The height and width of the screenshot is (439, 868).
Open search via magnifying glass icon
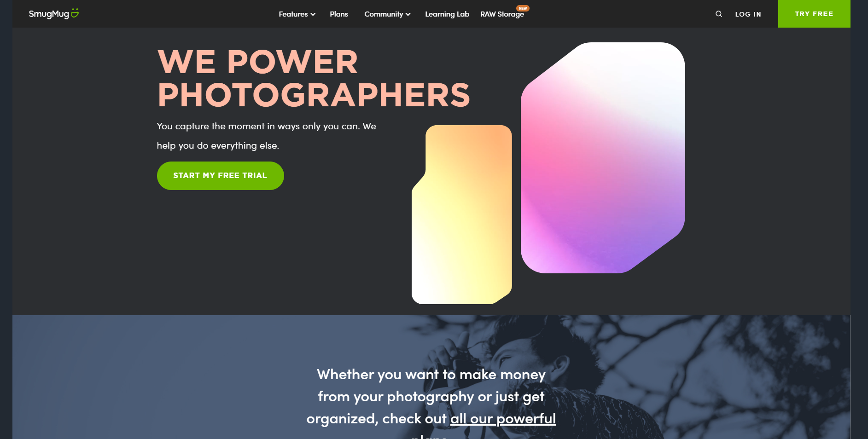tap(718, 14)
